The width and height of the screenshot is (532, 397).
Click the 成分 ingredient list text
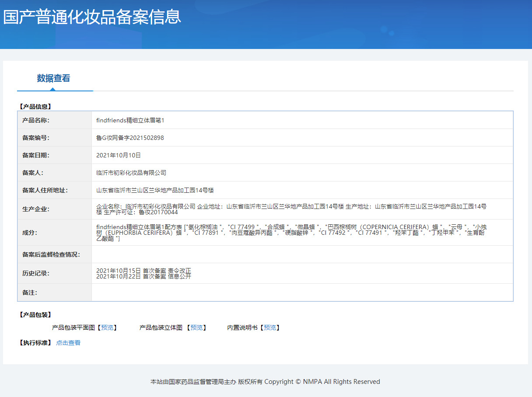point(291,233)
